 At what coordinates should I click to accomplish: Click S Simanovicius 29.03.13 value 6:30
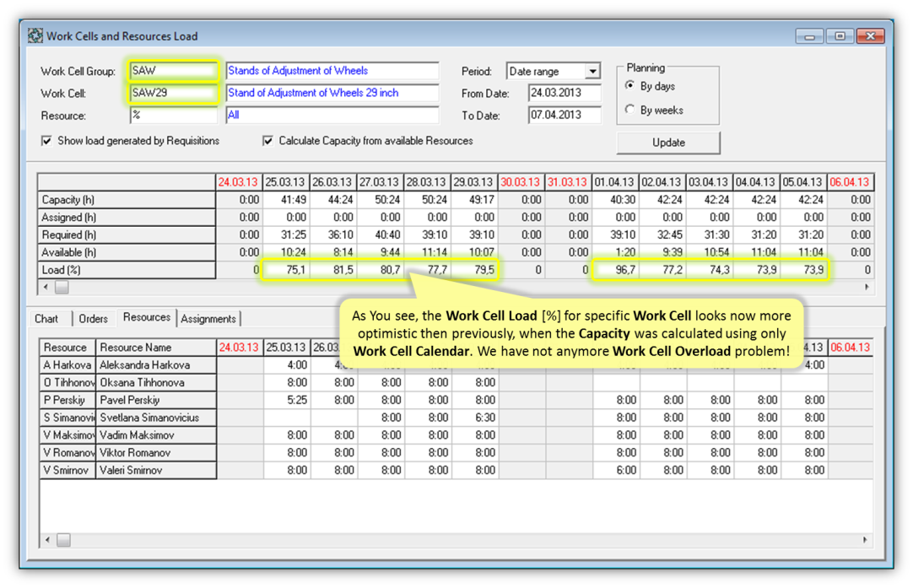click(x=475, y=418)
